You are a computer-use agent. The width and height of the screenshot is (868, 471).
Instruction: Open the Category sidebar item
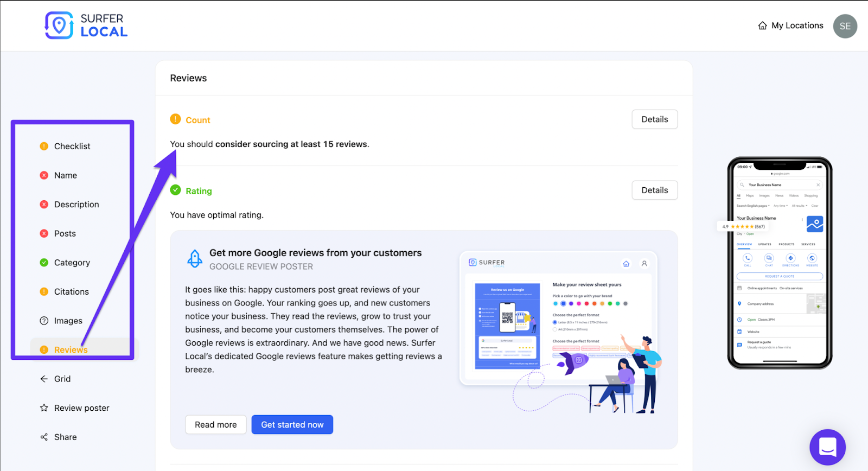coord(72,263)
